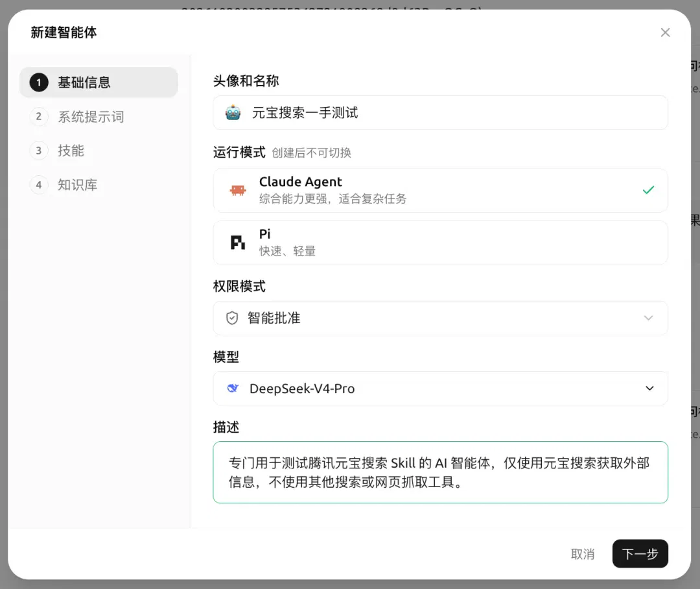Click the 描述 text area
The width and height of the screenshot is (700, 589).
440,472
